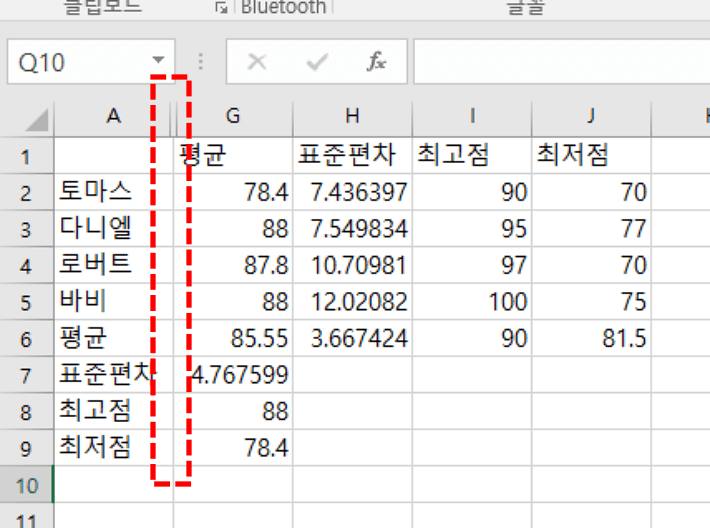
Task: Click cell G6 with value 85.55
Action: (x=233, y=339)
